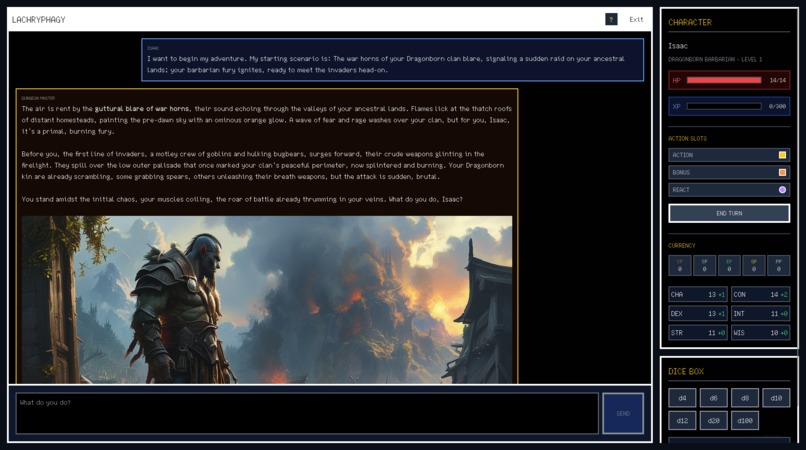Click the XP progress bar
This screenshot has width=806, height=450.
click(x=724, y=106)
